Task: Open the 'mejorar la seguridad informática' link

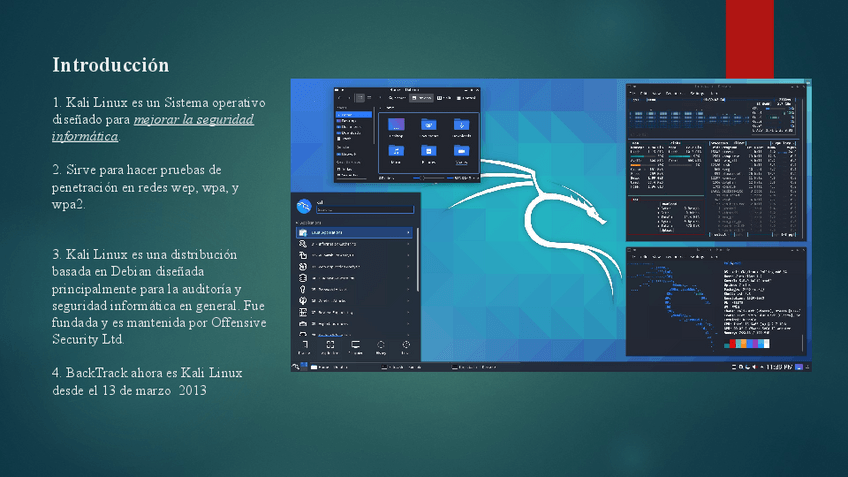Action: [x=153, y=128]
